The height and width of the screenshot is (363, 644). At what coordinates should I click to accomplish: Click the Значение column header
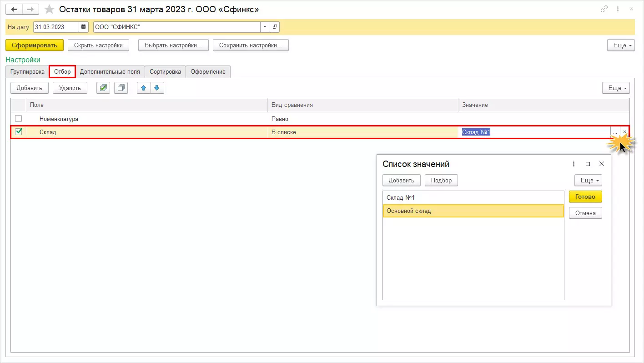[544, 105]
